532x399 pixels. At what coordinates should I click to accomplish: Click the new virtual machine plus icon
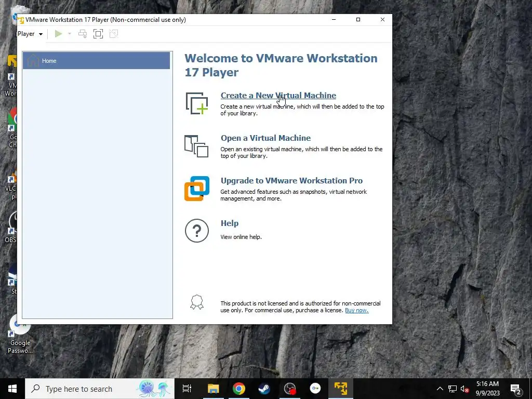[197, 103]
